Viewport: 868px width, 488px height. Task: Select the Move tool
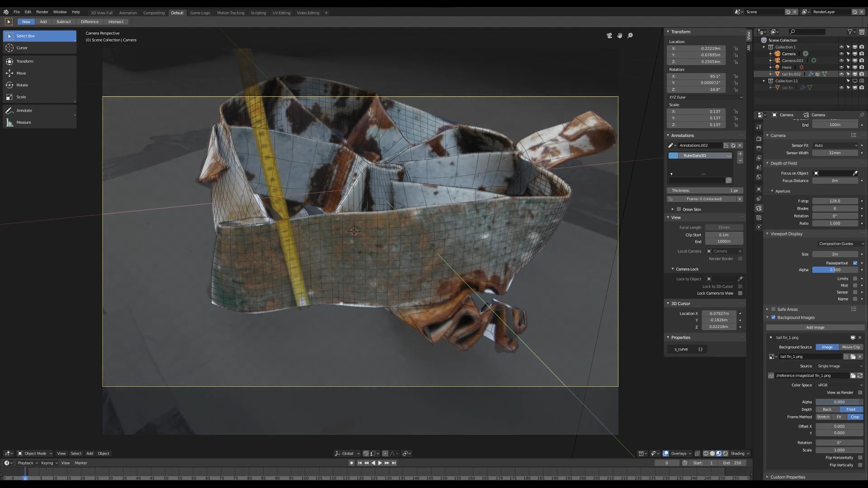click(x=40, y=73)
